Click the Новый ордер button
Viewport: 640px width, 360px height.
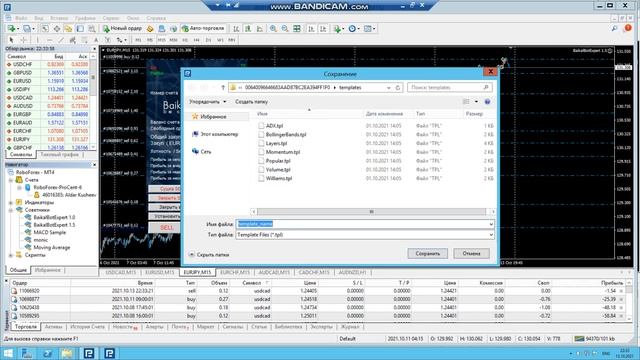tap(122, 29)
